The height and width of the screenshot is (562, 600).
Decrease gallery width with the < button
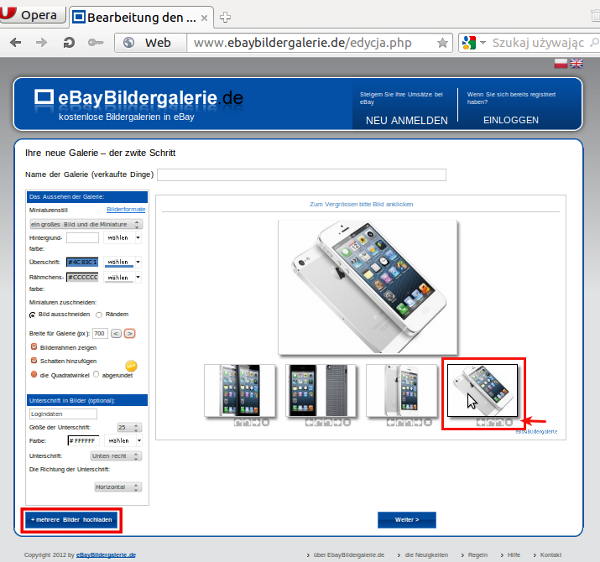pos(116,333)
